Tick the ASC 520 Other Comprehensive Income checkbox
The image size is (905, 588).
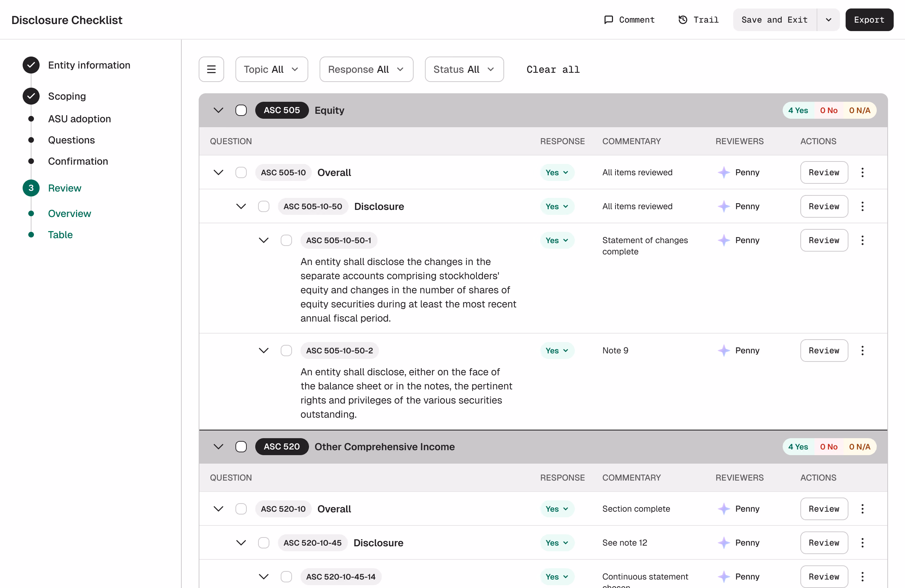[x=241, y=447]
